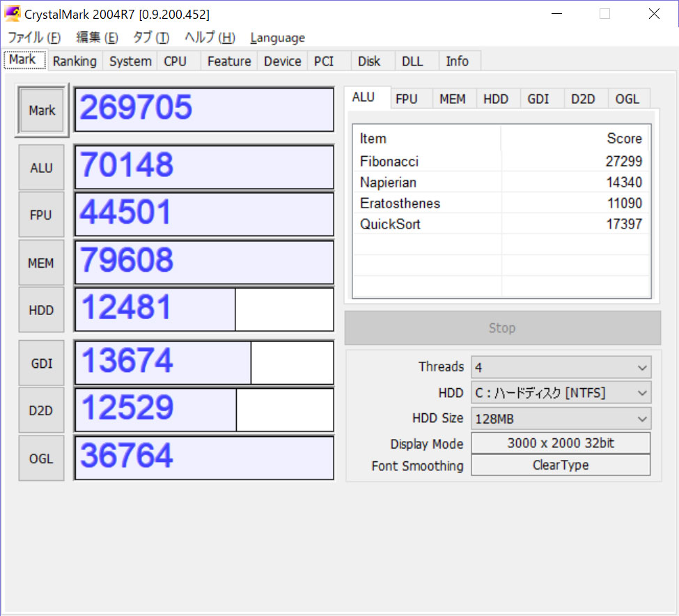679x616 pixels.
Task: Close the CrystalMark window
Action: [x=654, y=13]
